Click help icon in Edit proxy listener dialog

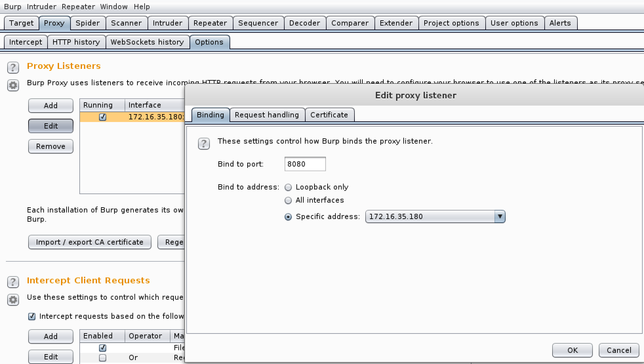pos(204,144)
